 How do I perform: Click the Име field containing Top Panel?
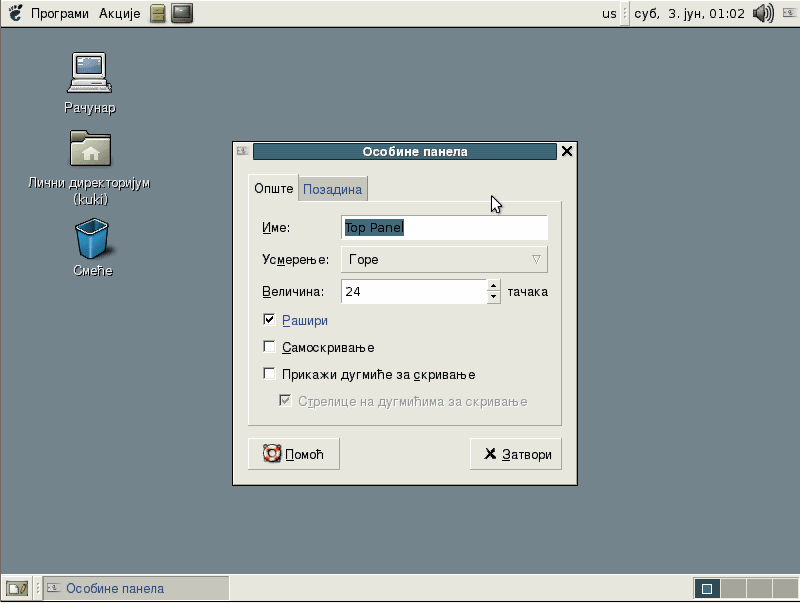444,228
